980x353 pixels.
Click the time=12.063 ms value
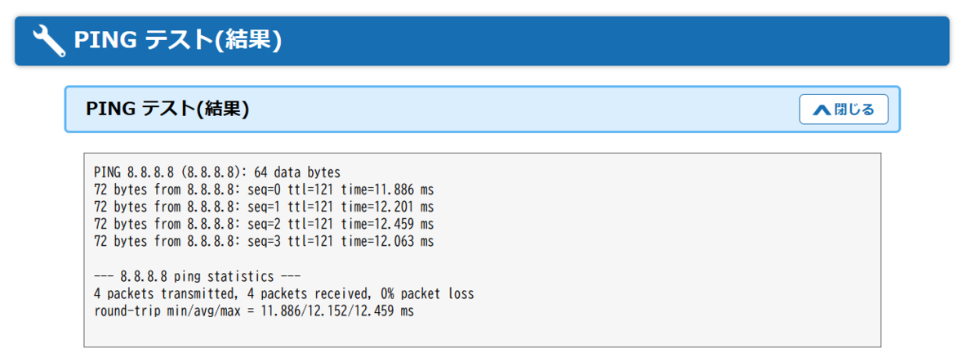387,241
